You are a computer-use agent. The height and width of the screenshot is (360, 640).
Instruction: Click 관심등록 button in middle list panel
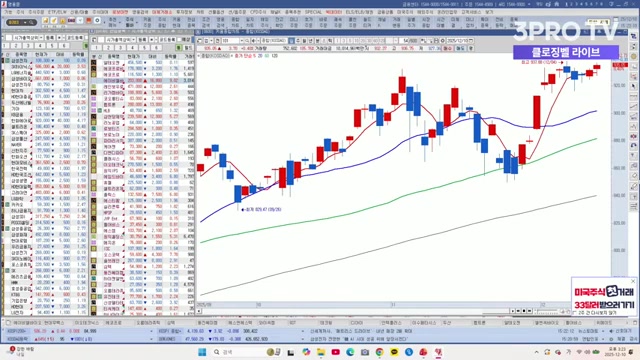(x=167, y=40)
